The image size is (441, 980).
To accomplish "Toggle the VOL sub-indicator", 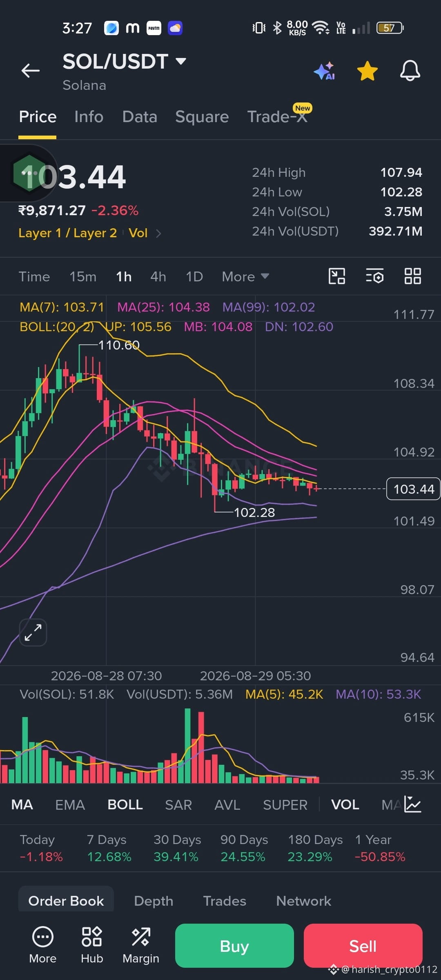I will [x=345, y=805].
